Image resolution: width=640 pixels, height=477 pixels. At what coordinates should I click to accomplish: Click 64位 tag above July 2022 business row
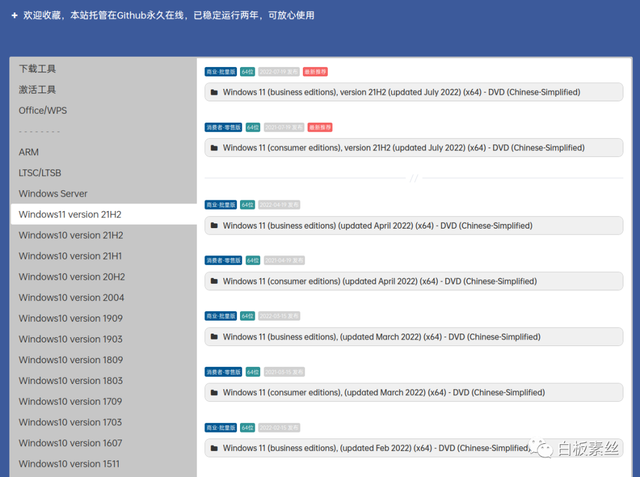(x=247, y=72)
